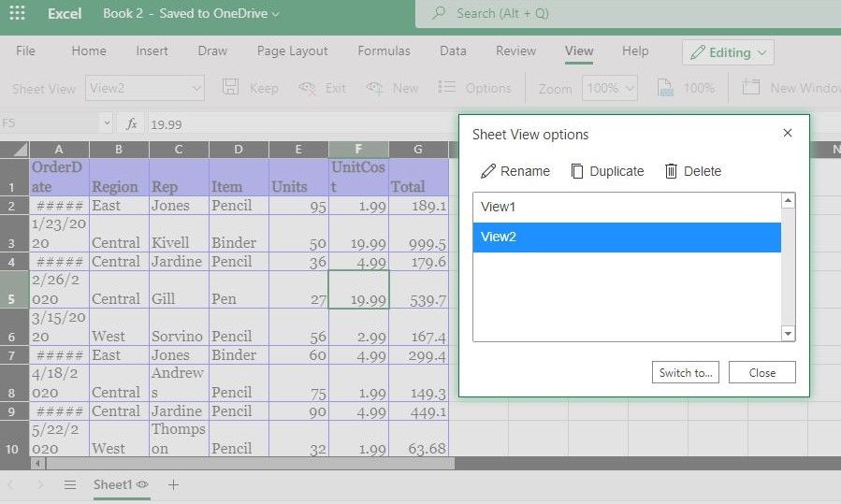The height and width of the screenshot is (504, 841).
Task: Add a new sheet with plus icon
Action: 173,484
